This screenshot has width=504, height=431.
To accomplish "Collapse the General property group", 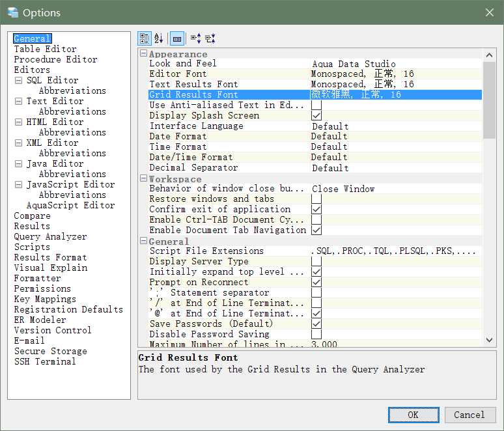I will 143,241.
